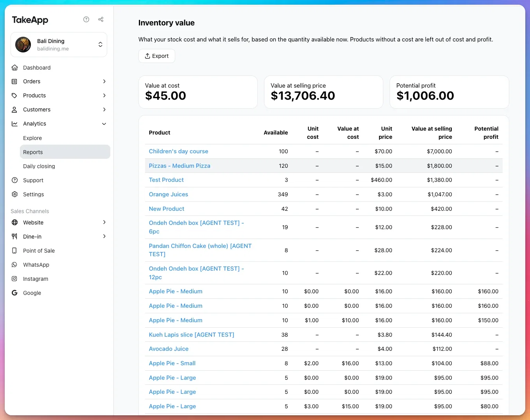Expand the Products submenu chevron

(104, 95)
